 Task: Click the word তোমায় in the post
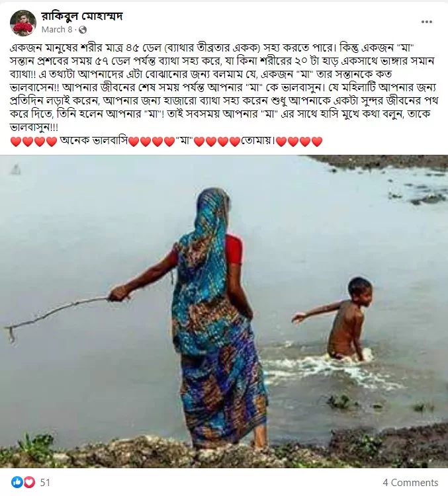point(257,140)
